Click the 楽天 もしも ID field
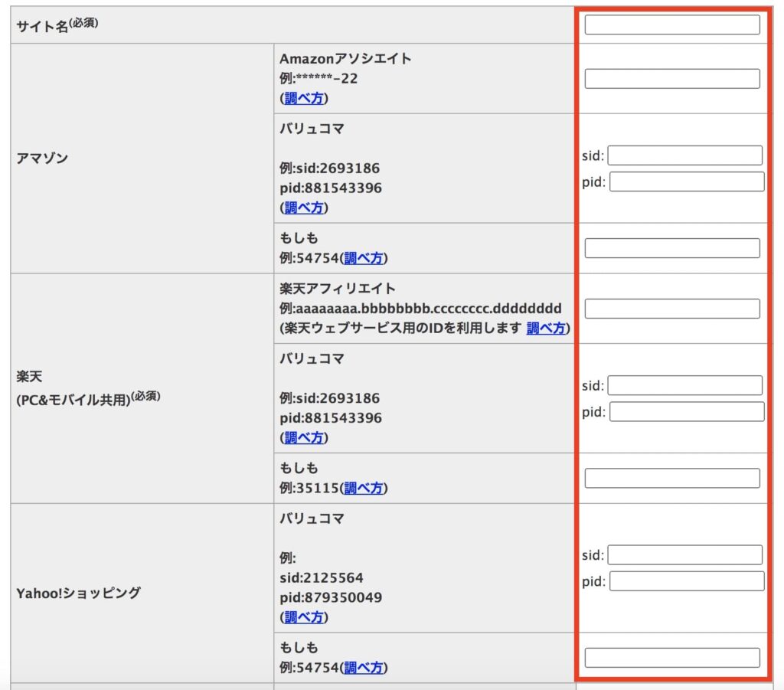This screenshot has width=784, height=690. (x=672, y=478)
